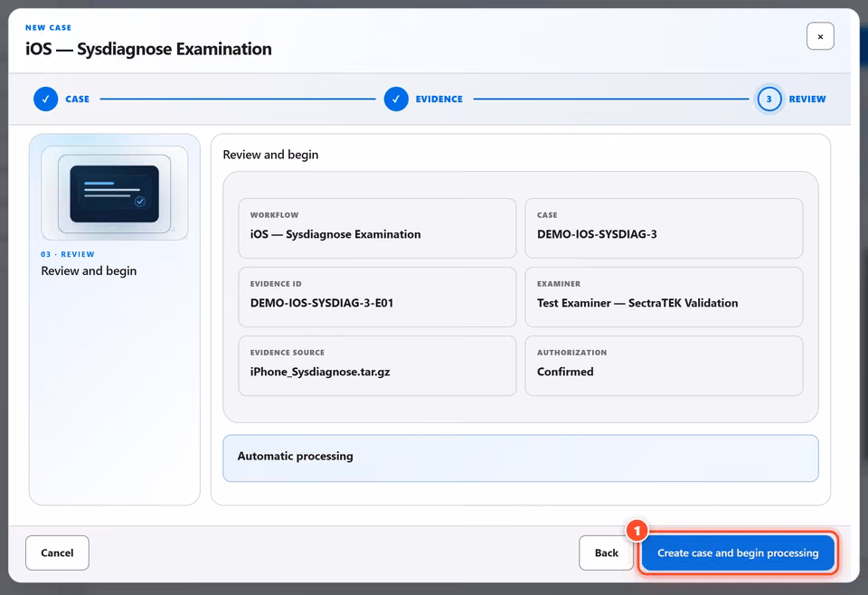868x595 pixels.
Task: Click the EXAMINER field label
Action: point(559,283)
